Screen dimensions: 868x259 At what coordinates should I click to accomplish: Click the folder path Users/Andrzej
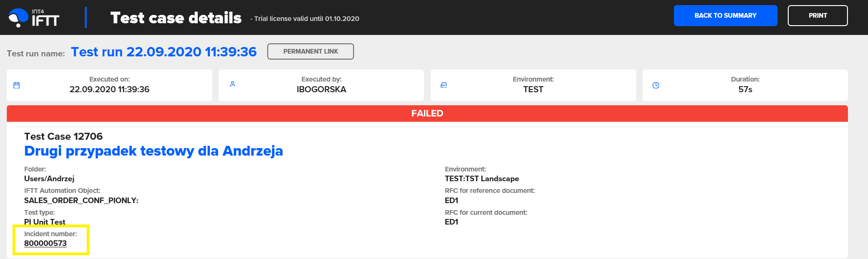coord(49,179)
